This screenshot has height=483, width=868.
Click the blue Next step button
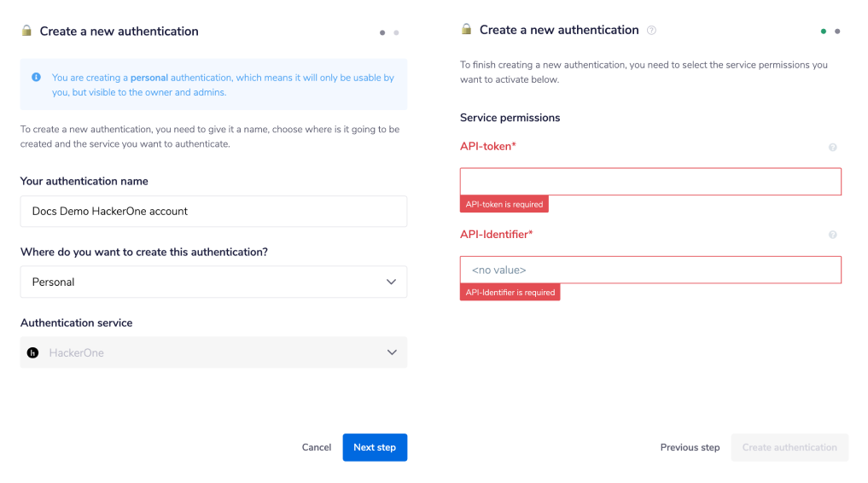375,447
